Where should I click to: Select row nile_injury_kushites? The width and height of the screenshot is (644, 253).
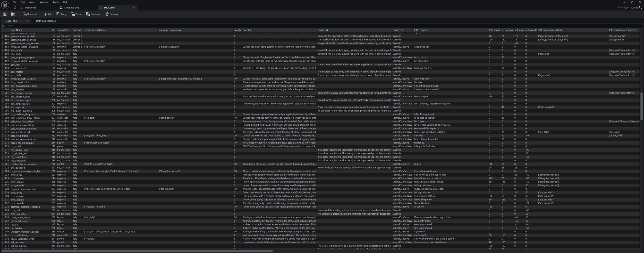(321, 111)
